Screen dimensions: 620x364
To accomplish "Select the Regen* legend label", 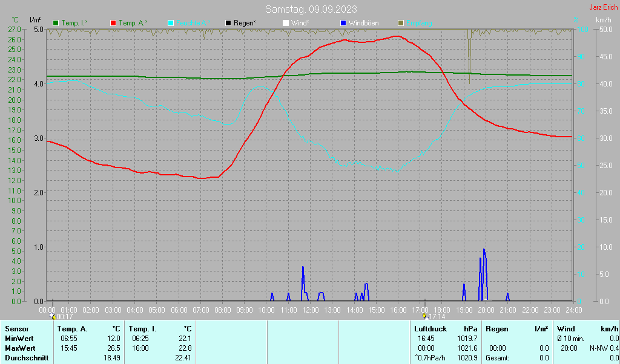I will [x=245, y=24].
